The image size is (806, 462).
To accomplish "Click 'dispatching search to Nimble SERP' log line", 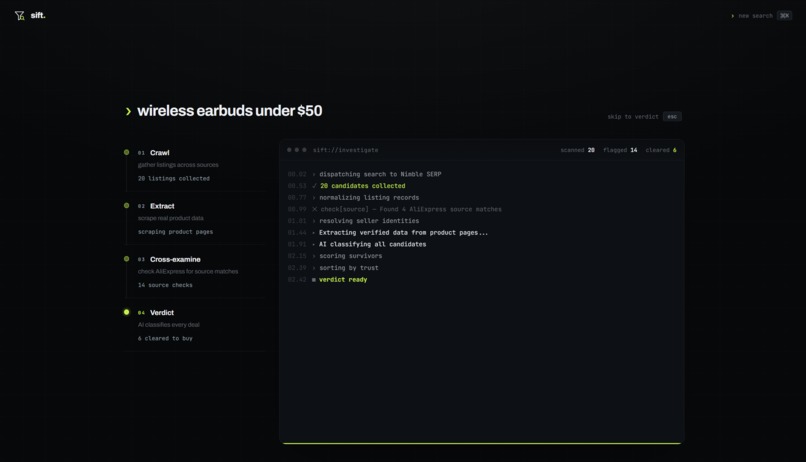I will [x=380, y=174].
